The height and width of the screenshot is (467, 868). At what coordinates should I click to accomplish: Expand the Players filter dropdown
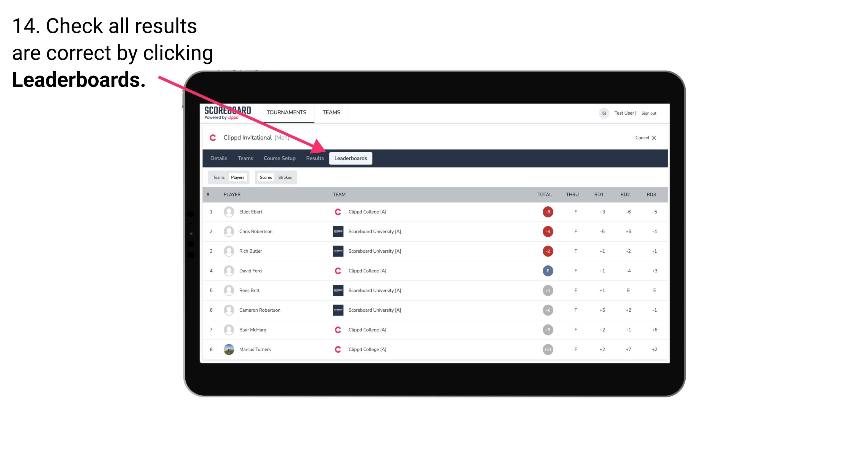click(237, 177)
